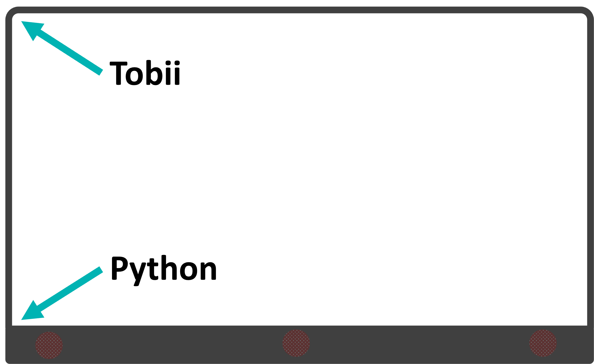Click the arrowhead of the Python arrow
Image resolution: width=594 pixels, height=364 pixels.
pyautogui.click(x=31, y=312)
